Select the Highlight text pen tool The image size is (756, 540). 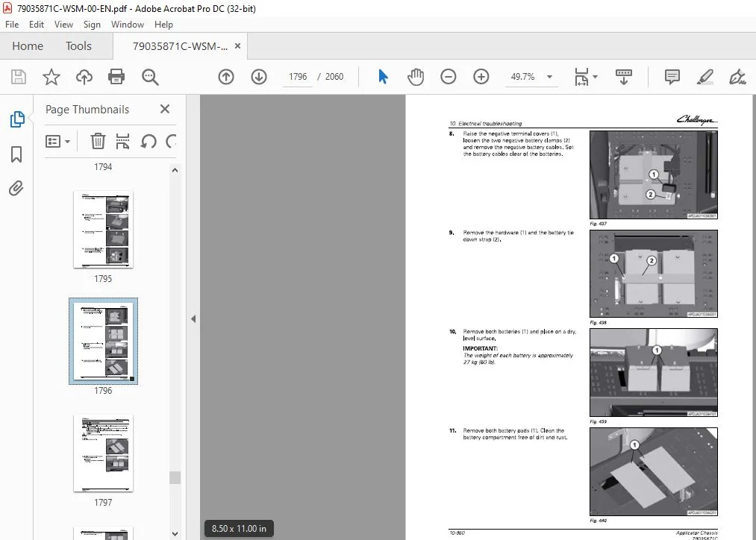(705, 77)
